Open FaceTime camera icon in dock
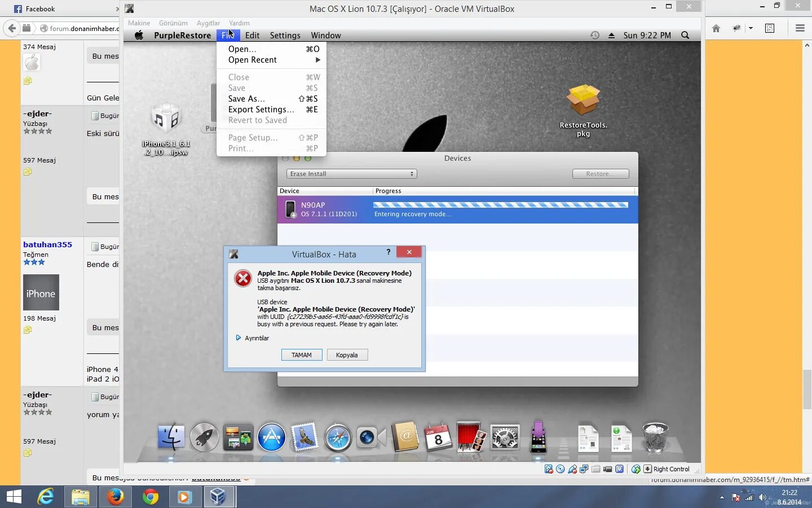The height and width of the screenshot is (508, 812). [x=371, y=437]
